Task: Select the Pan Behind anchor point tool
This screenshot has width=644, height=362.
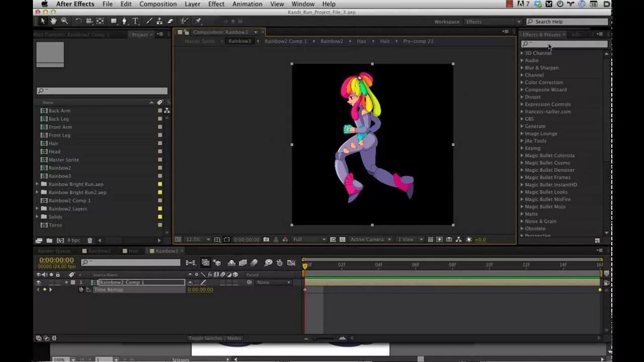Action: [100, 21]
